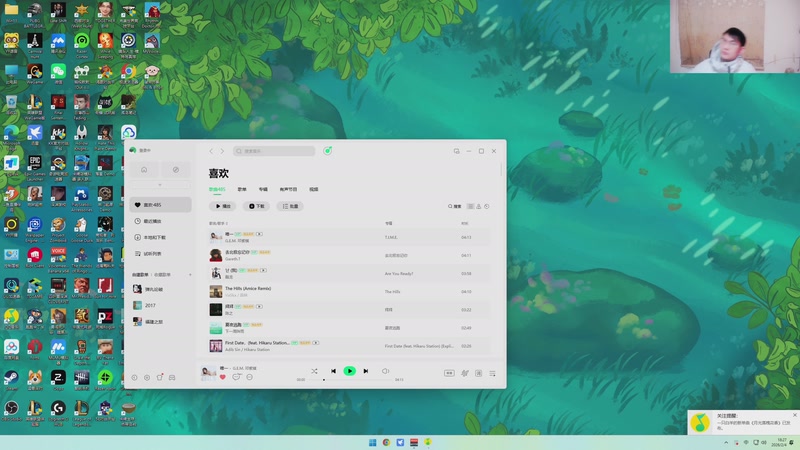Click the green music recognition icon beside search
800x450 pixels.
point(328,151)
